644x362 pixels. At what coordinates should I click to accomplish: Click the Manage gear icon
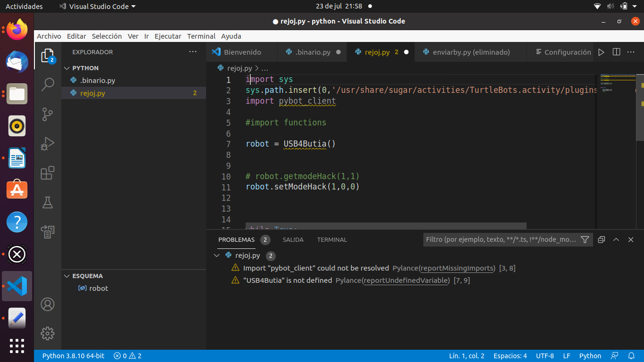point(48,334)
